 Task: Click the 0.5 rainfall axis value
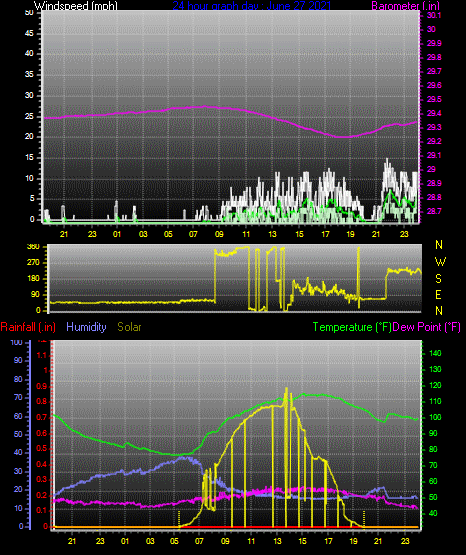tap(42, 448)
